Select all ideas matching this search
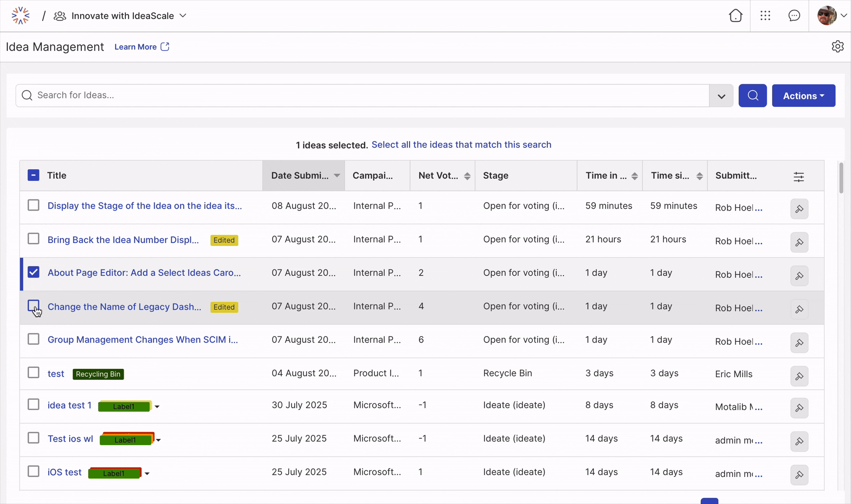This screenshot has height=504, width=851. tap(461, 145)
